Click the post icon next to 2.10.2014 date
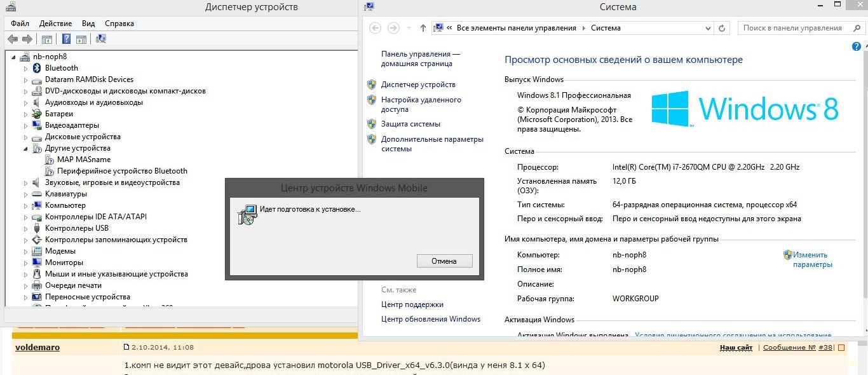Image resolution: width=868 pixels, height=375 pixels. click(x=126, y=348)
